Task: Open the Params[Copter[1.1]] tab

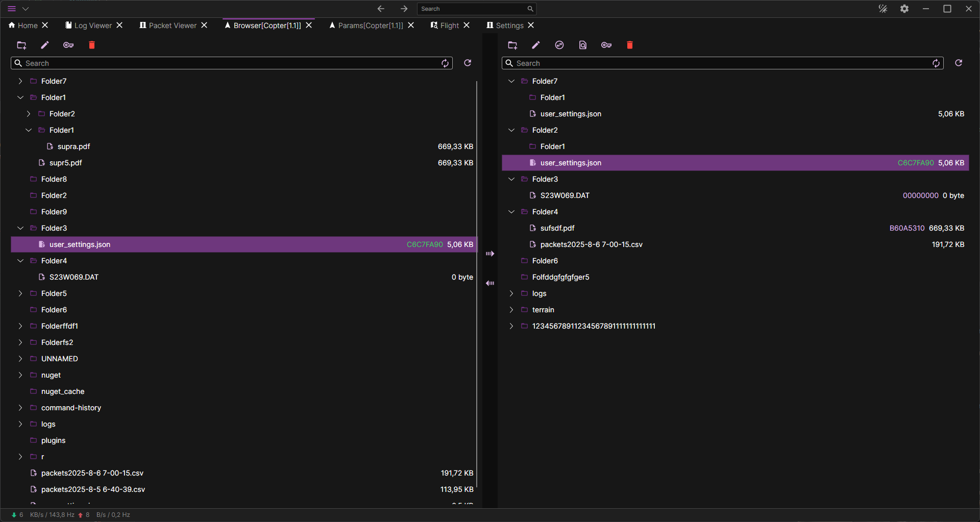Action: [x=370, y=26]
